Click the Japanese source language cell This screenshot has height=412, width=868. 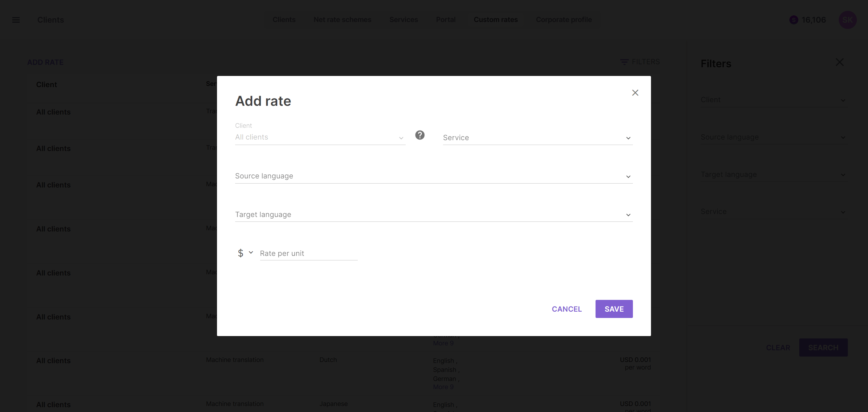coord(333,404)
